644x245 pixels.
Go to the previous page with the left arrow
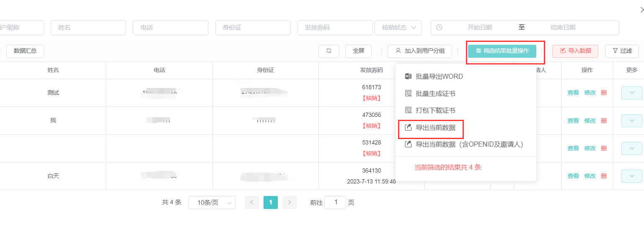[252, 202]
